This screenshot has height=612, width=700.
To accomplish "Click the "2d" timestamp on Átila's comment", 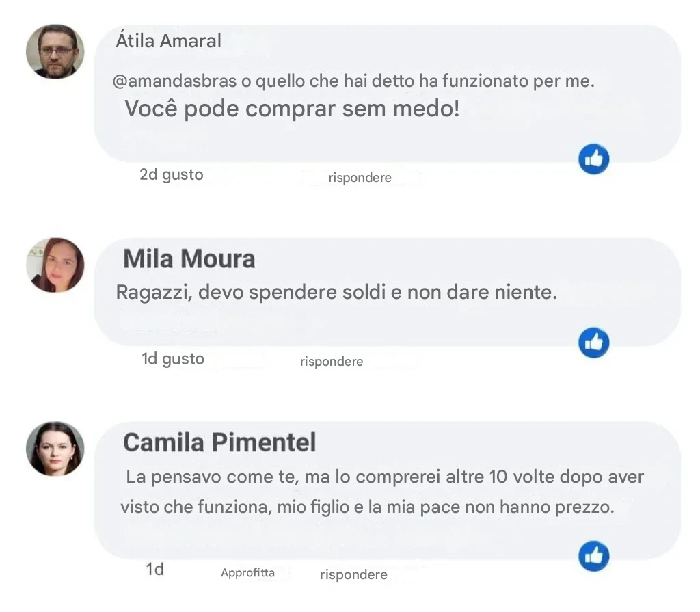I will coord(148,174).
